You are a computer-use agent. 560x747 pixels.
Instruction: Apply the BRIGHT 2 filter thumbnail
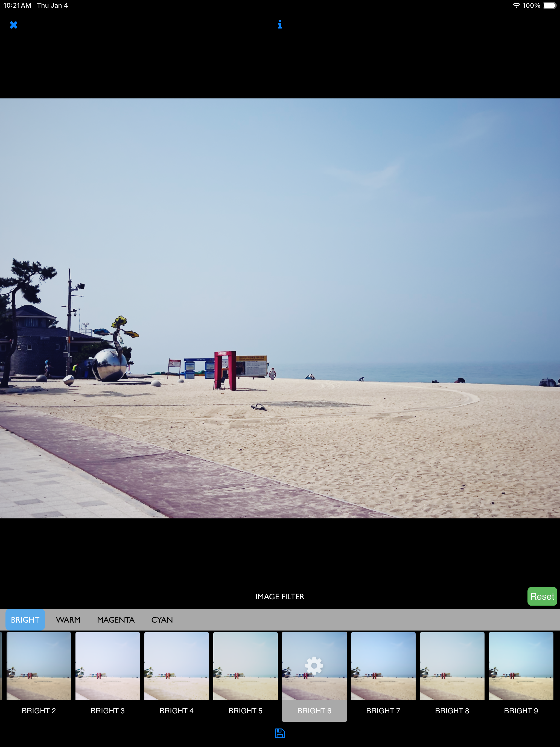click(x=39, y=666)
